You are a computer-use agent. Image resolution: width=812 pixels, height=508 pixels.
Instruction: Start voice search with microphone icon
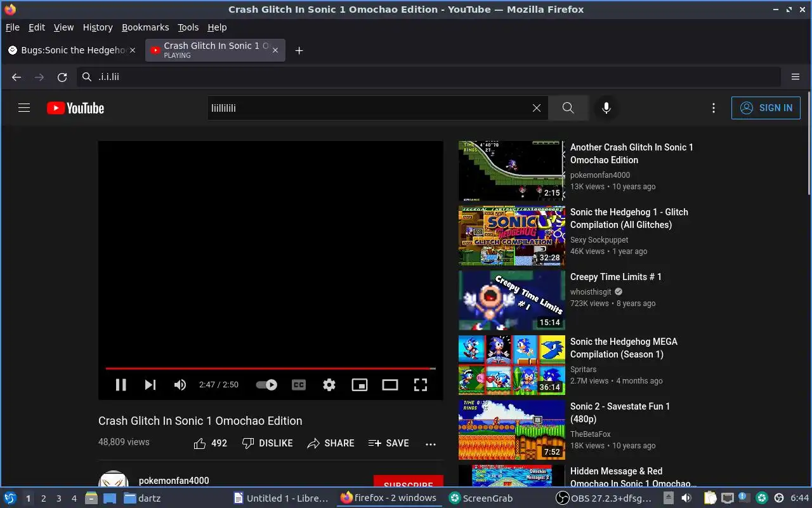tap(606, 108)
